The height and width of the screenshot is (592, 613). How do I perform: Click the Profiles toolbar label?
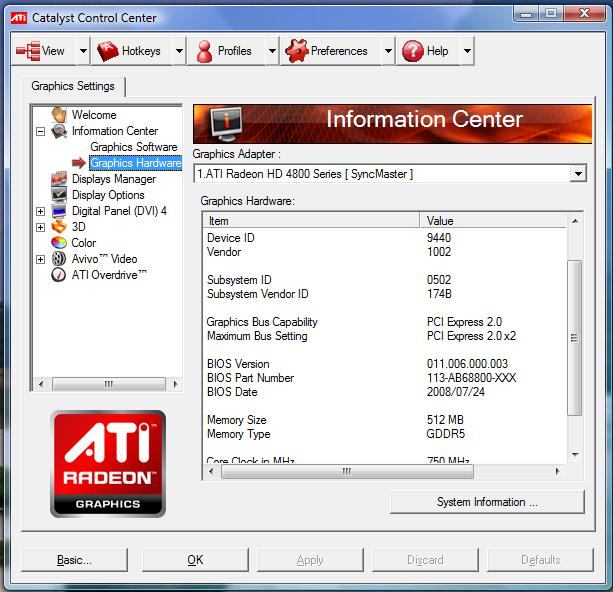click(x=235, y=51)
